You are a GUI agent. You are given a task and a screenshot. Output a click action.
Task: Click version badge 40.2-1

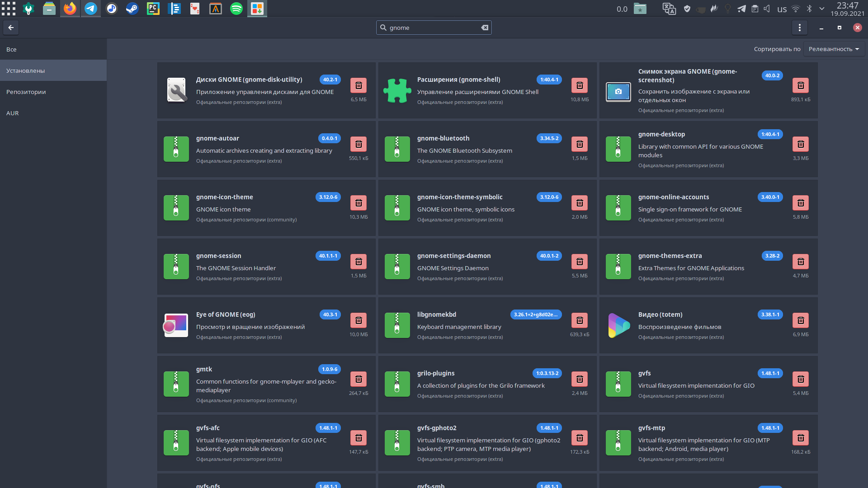[x=330, y=80]
